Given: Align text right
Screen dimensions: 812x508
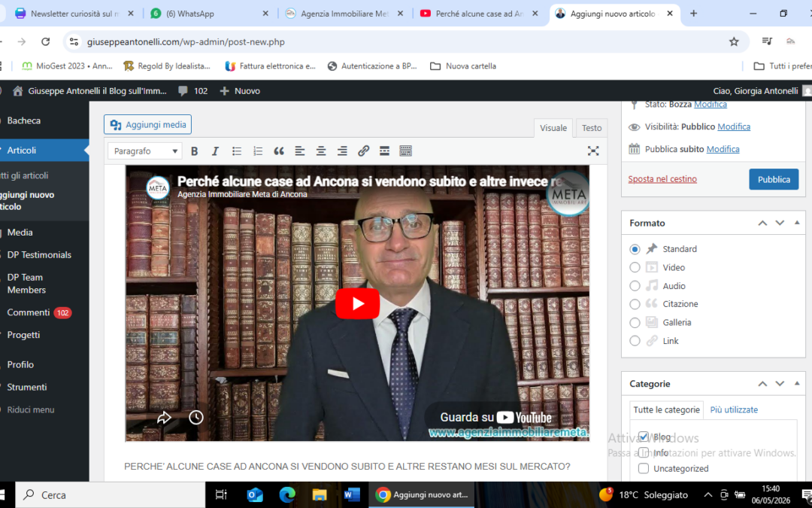Looking at the screenshot, I should (342, 151).
